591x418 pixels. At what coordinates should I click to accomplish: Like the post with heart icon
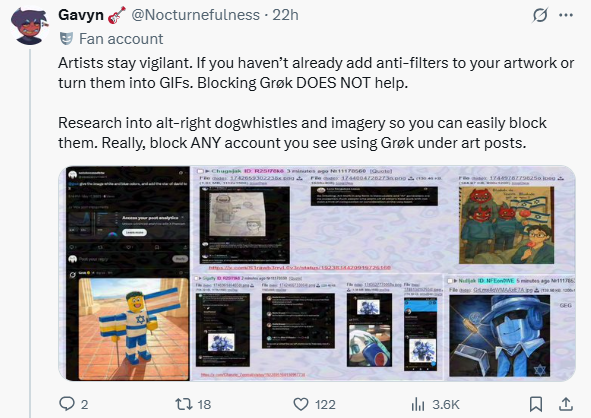301,404
